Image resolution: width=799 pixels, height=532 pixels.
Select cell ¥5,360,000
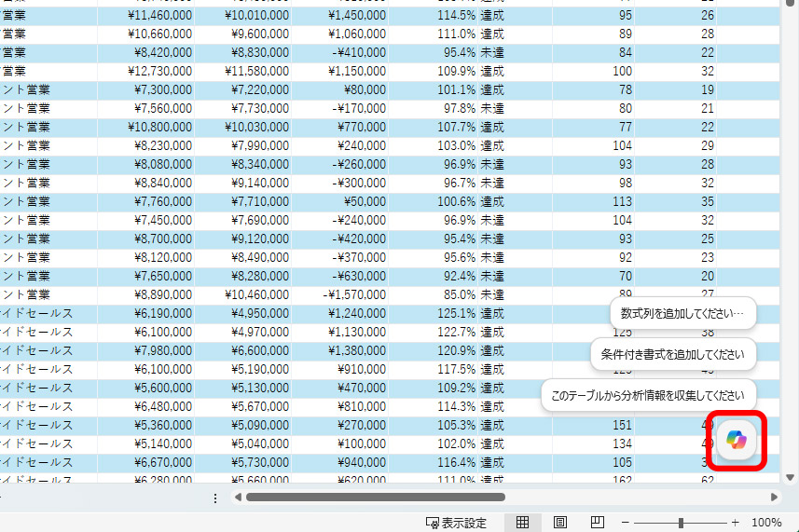point(146,425)
